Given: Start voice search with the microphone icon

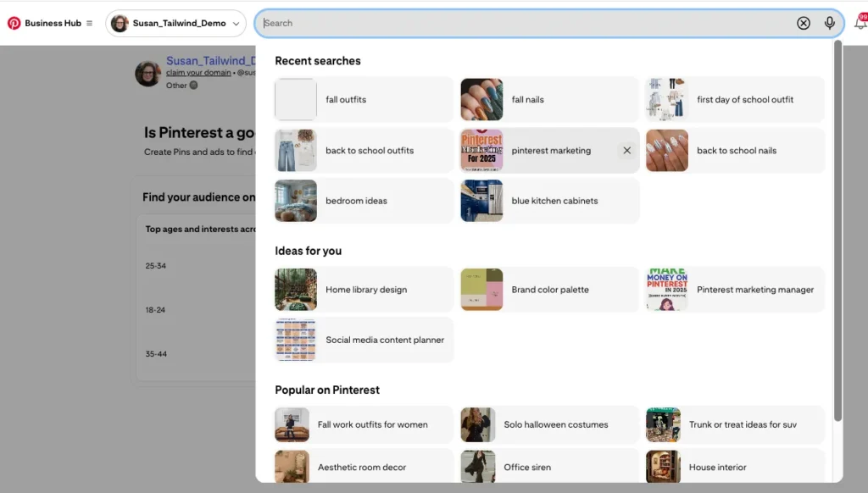Looking at the screenshot, I should point(829,23).
